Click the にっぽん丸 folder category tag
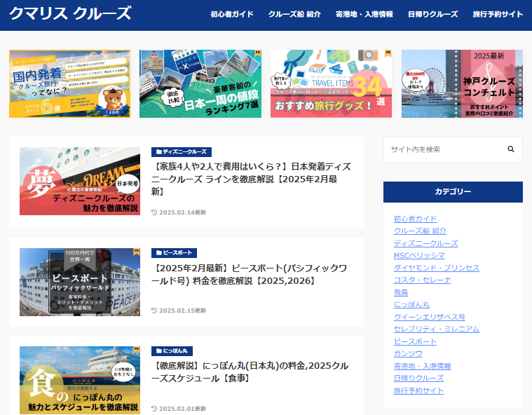Viewport: 532px width, 415px height. coord(172,351)
